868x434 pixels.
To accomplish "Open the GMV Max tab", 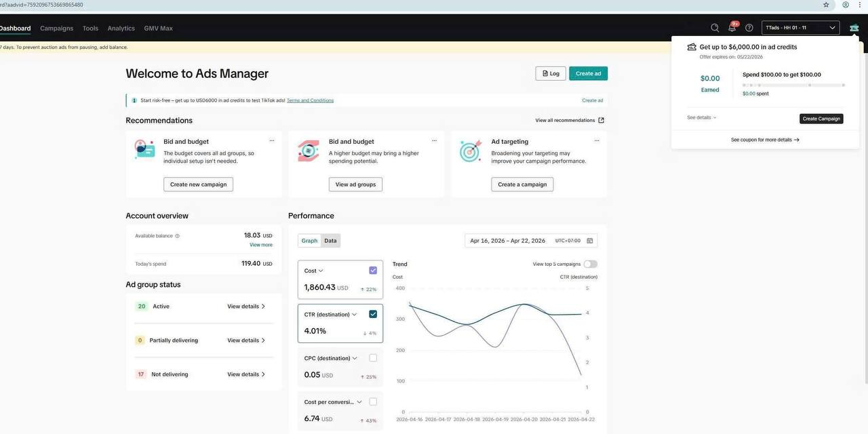I will coord(159,28).
